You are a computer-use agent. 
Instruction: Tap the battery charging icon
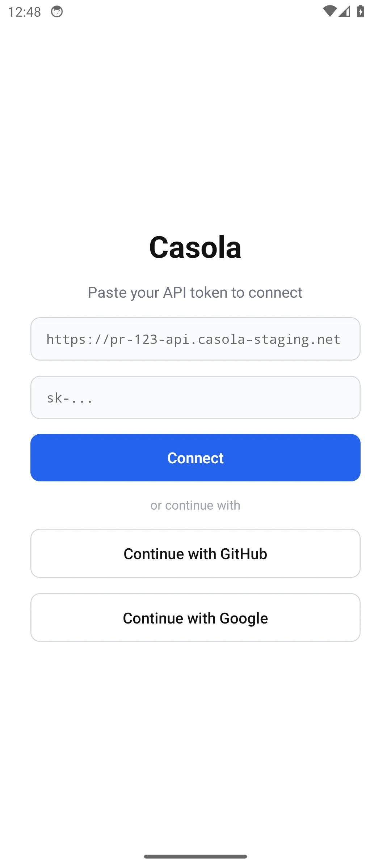click(361, 11)
